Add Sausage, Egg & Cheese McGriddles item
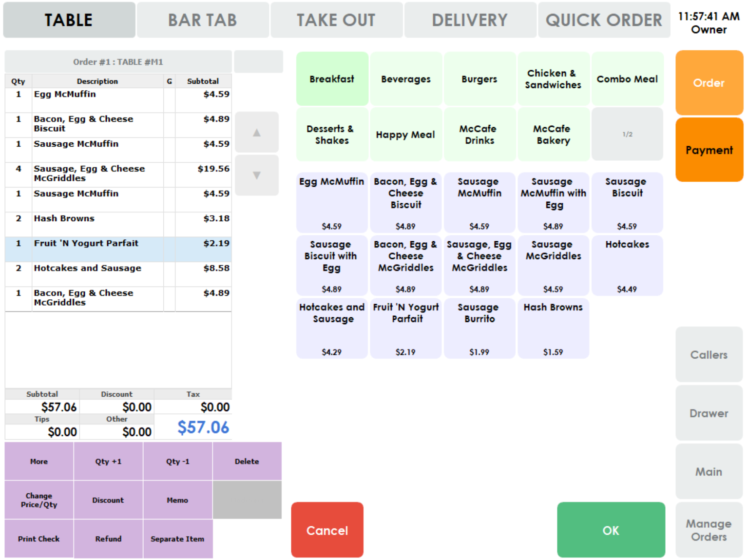 (479, 265)
